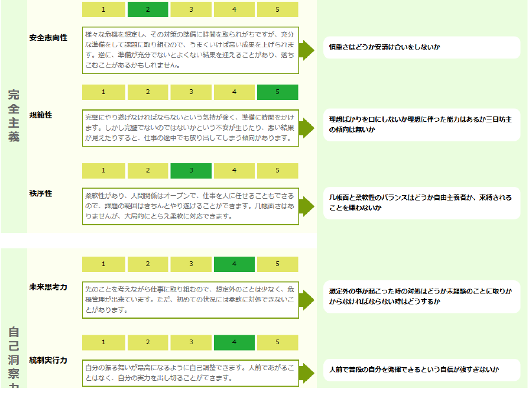The width and height of the screenshot is (532, 395).
Task: Click highlighted score 2 for 安全志向性
Action: [148, 9]
